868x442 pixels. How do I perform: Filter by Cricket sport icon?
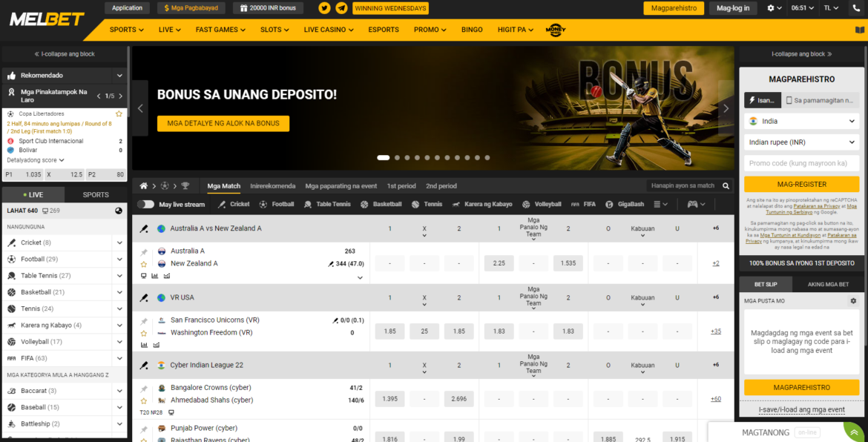tap(222, 204)
